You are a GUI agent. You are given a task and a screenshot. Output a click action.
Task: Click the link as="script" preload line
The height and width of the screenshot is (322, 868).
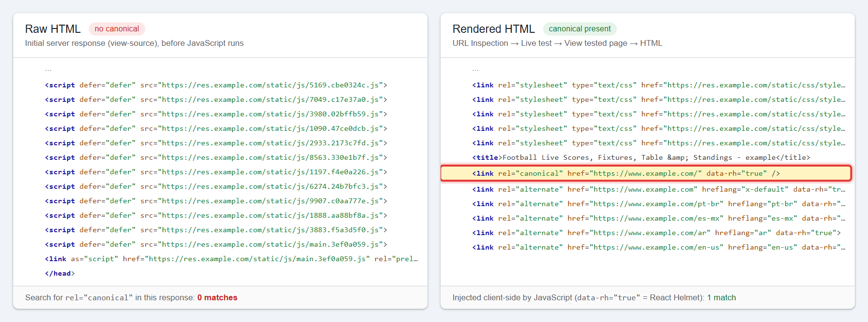(231, 259)
